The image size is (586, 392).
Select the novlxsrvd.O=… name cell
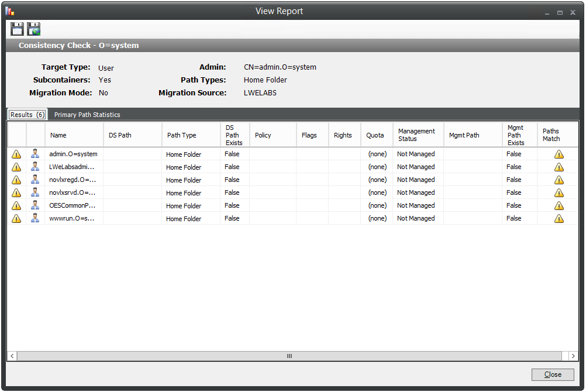[x=74, y=192]
